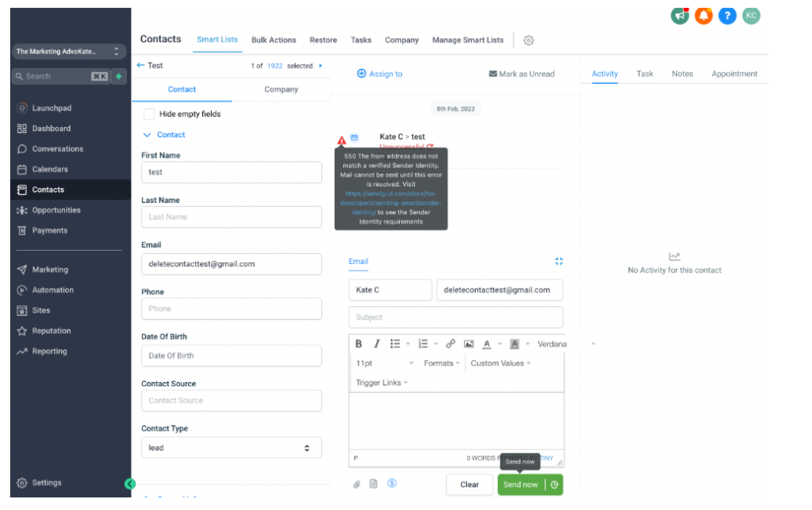Screen dimensions: 812x510
Task: Open the notifications bell icon
Action: pyautogui.click(x=703, y=16)
